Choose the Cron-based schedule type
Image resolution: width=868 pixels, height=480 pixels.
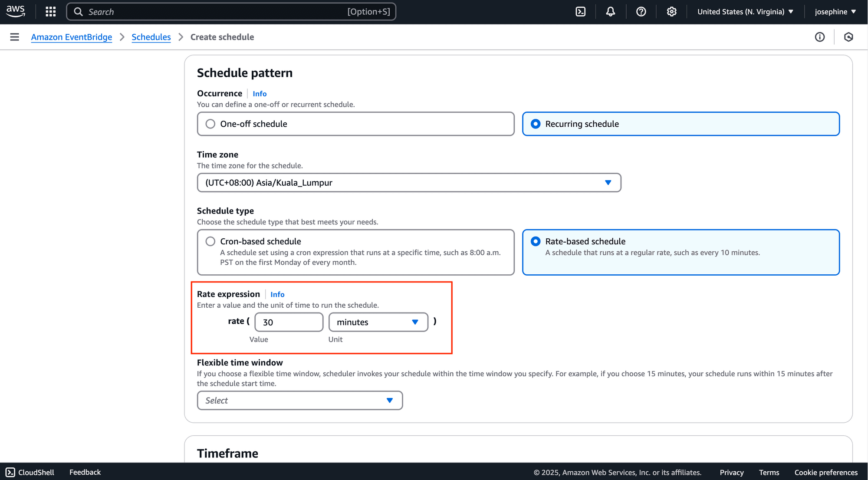pyautogui.click(x=355, y=252)
